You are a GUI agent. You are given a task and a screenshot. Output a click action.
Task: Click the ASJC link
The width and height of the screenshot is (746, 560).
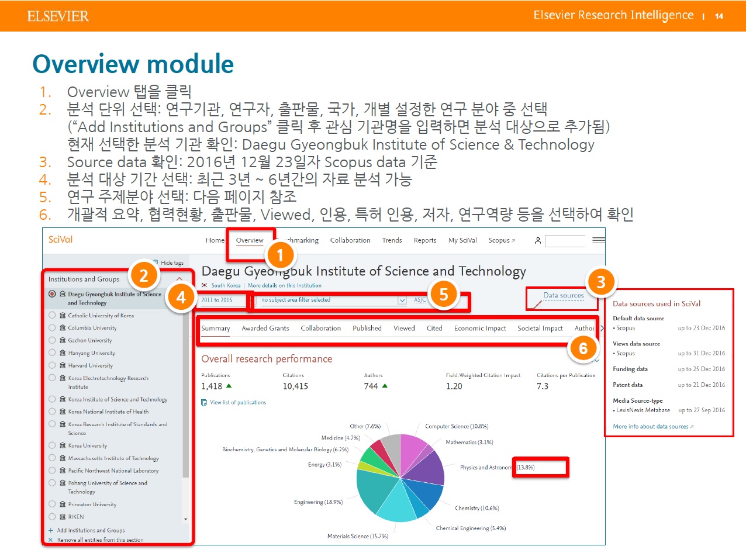[x=420, y=300]
